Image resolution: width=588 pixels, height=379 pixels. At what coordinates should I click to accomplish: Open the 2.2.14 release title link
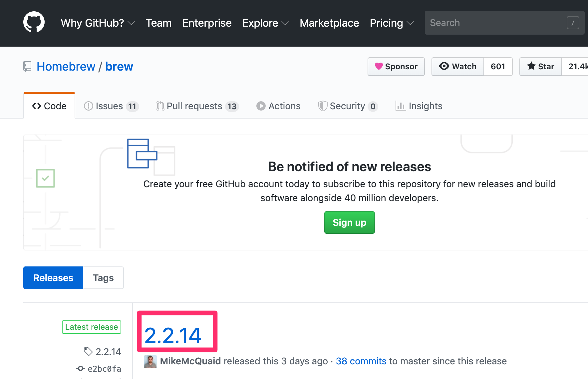(173, 335)
